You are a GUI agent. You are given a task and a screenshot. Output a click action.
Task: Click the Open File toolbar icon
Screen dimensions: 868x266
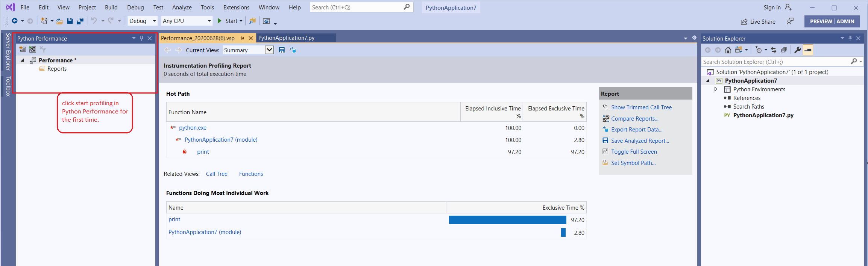point(60,21)
